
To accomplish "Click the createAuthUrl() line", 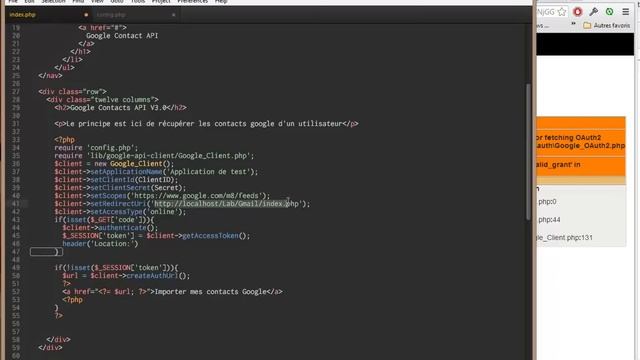I will coord(126,276).
